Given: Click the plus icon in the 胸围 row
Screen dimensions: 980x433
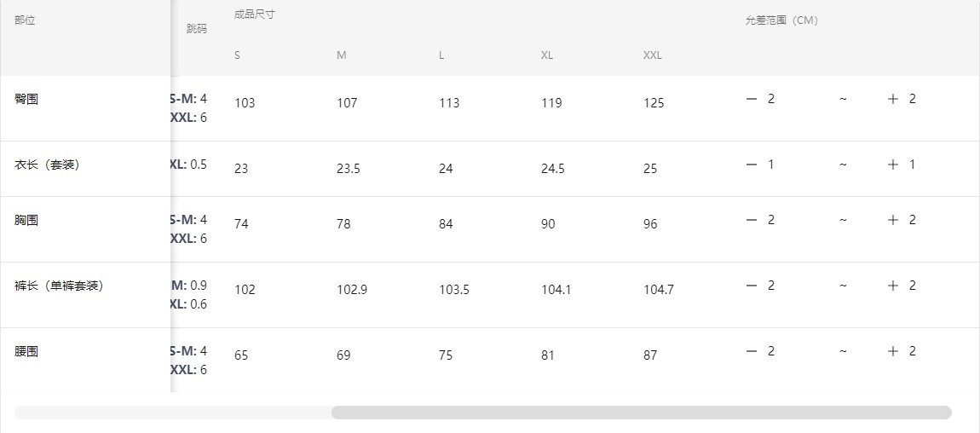Looking at the screenshot, I should [893, 220].
